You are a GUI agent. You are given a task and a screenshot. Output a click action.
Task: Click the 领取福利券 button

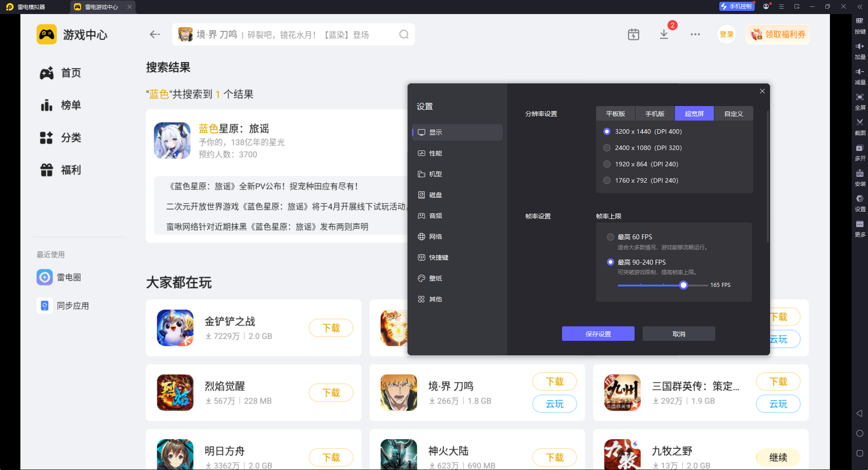coord(778,34)
